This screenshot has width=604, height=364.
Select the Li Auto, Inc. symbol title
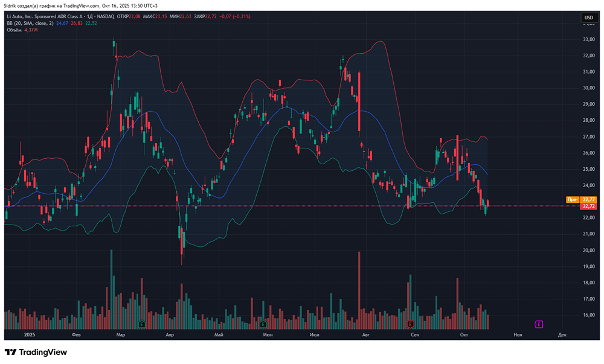pyautogui.click(x=60, y=16)
